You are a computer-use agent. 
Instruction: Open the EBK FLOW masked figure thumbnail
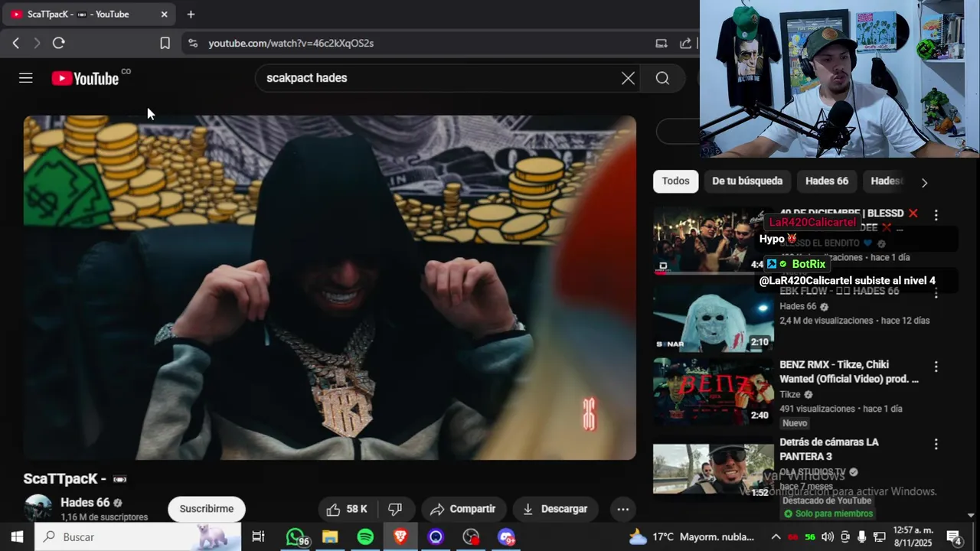pyautogui.click(x=713, y=318)
